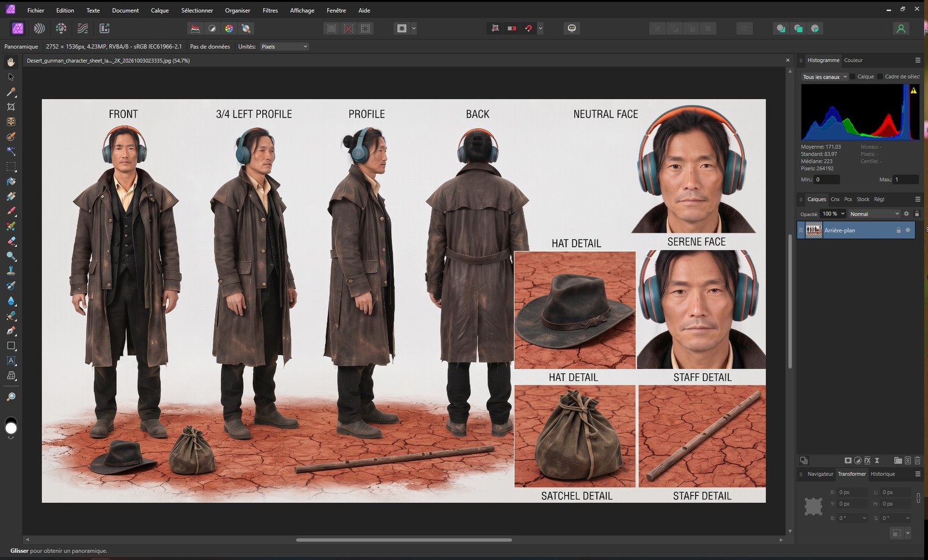Viewport: 928px width, 560px height.
Task: Expand the R rotation dropdown in Transformer
Action: click(x=864, y=518)
